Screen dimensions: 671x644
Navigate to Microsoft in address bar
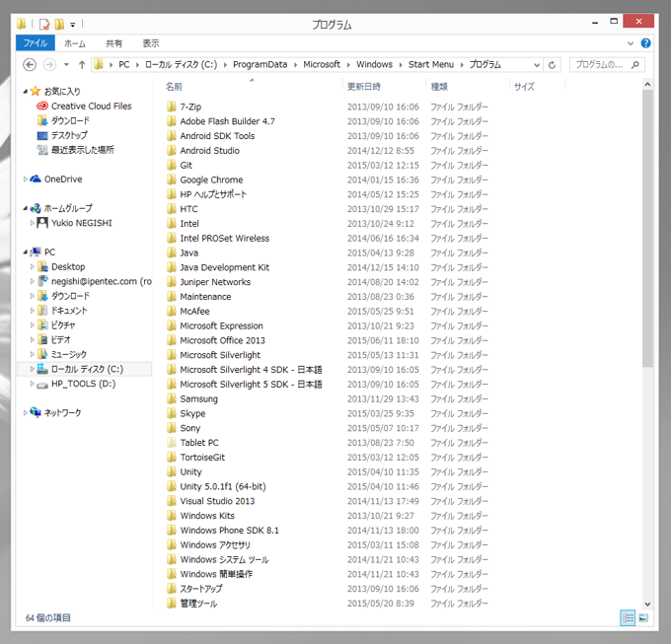pos(322,64)
